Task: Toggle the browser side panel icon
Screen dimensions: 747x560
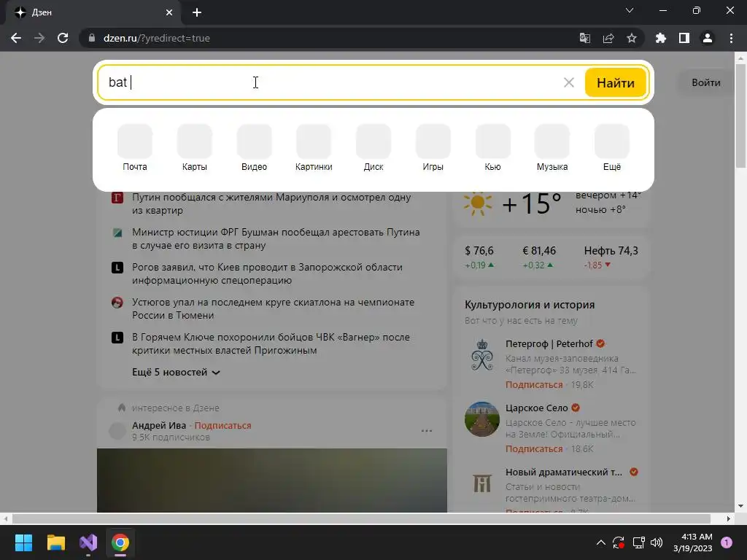Action: coord(684,38)
